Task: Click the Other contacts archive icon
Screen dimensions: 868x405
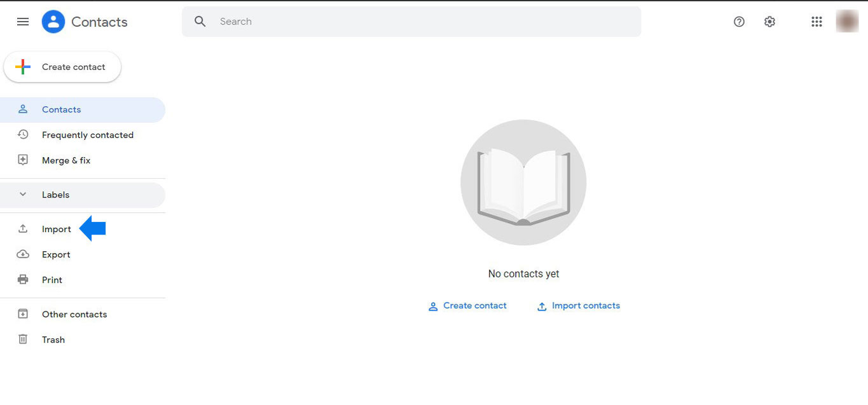Action: 23,314
